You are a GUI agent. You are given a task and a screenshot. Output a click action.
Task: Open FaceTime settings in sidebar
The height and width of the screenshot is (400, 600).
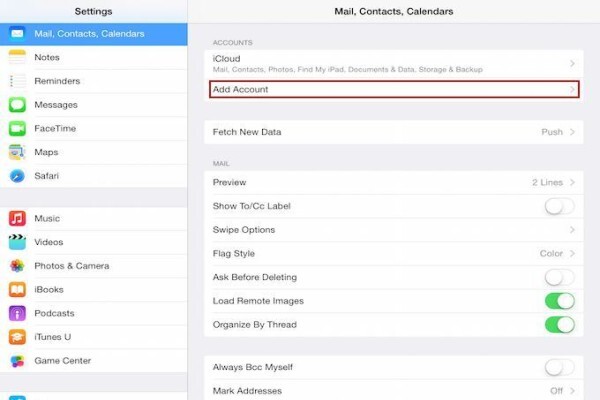coord(94,129)
